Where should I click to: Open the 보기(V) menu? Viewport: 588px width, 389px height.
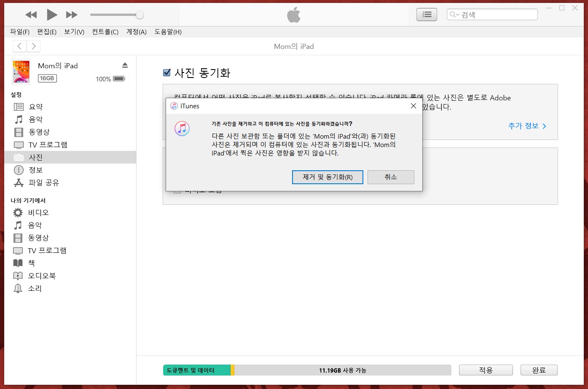click(74, 32)
